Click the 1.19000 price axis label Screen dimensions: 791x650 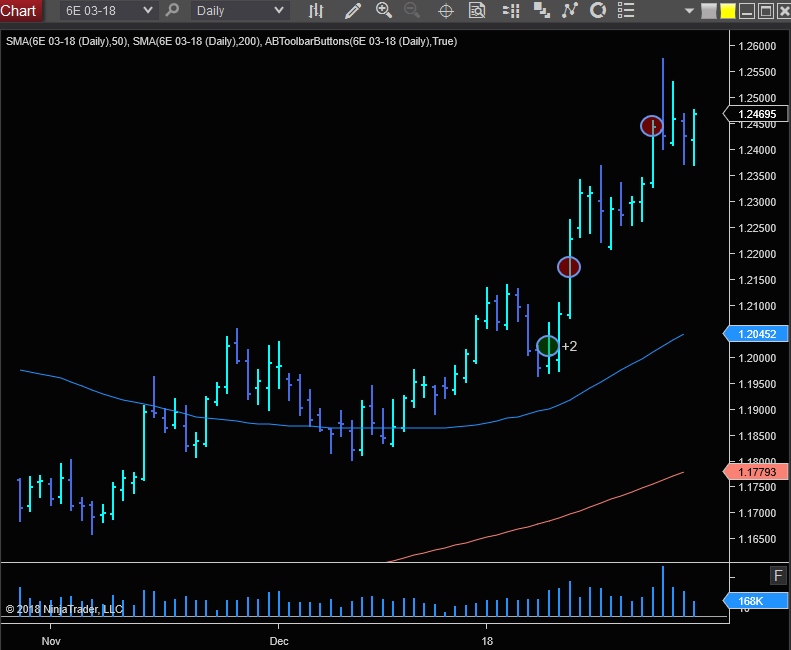[x=757, y=410]
